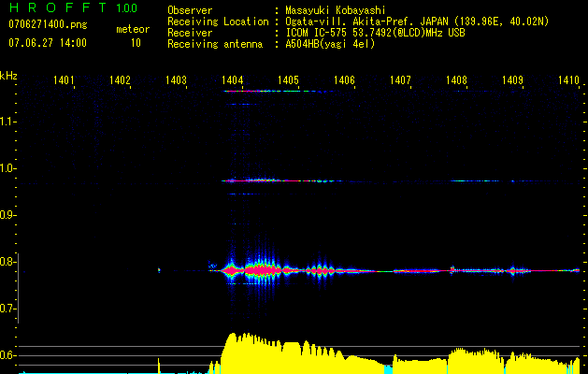The image size is (588, 374).
Task: Click the 0.9 kHz frequency axis label
Action: click(x=7, y=215)
